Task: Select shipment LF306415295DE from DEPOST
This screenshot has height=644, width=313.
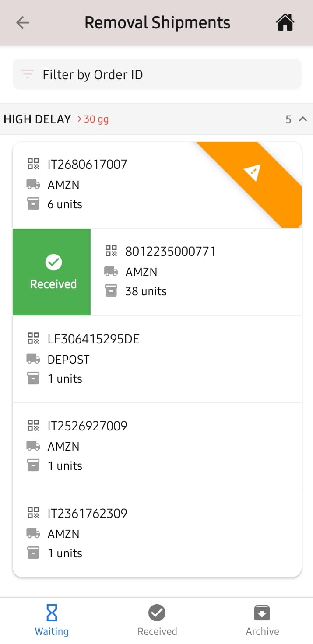Action: (157, 359)
